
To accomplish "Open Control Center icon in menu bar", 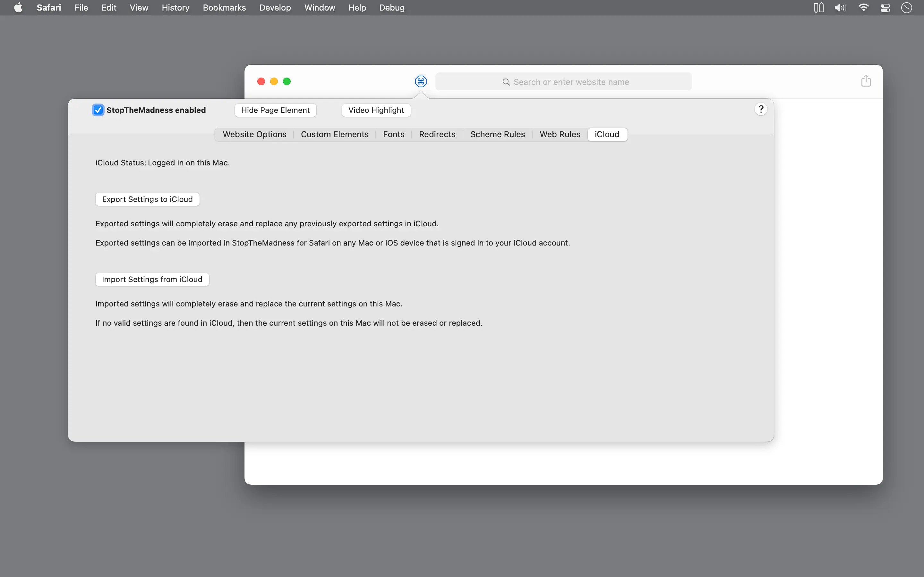I will pos(886,8).
